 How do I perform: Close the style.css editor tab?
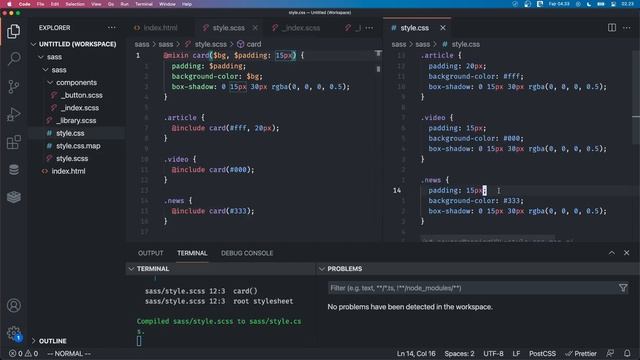(x=443, y=28)
